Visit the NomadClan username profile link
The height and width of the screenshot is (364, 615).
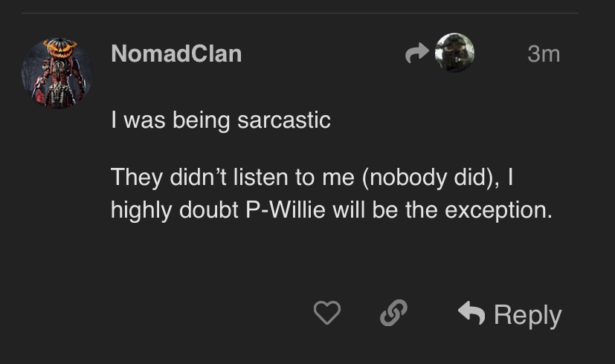pos(176,53)
